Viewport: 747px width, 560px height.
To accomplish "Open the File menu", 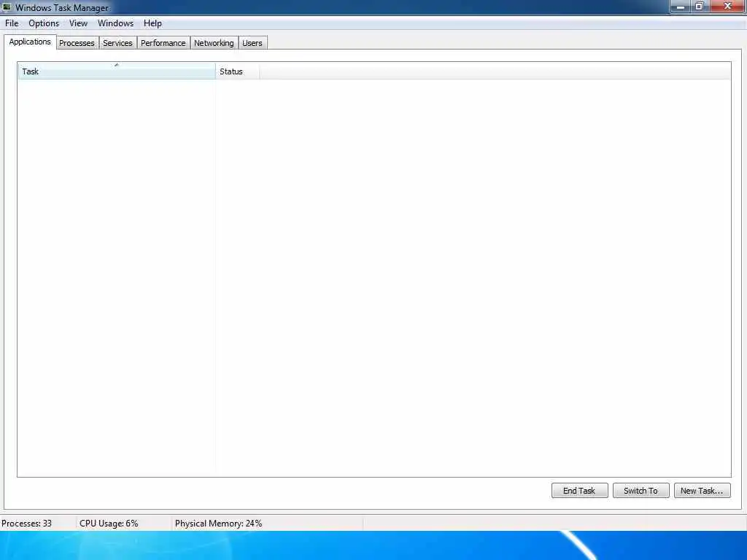I will pyautogui.click(x=12, y=23).
